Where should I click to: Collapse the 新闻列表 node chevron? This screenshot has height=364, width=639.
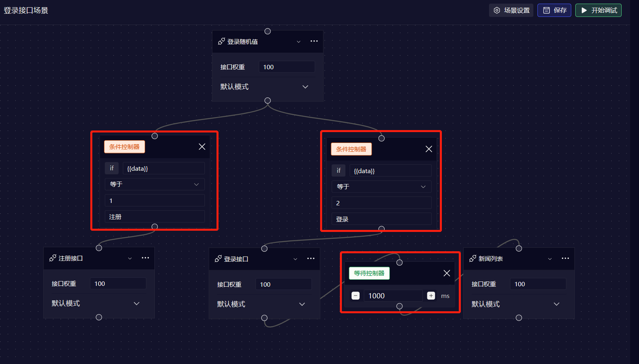coord(550,259)
